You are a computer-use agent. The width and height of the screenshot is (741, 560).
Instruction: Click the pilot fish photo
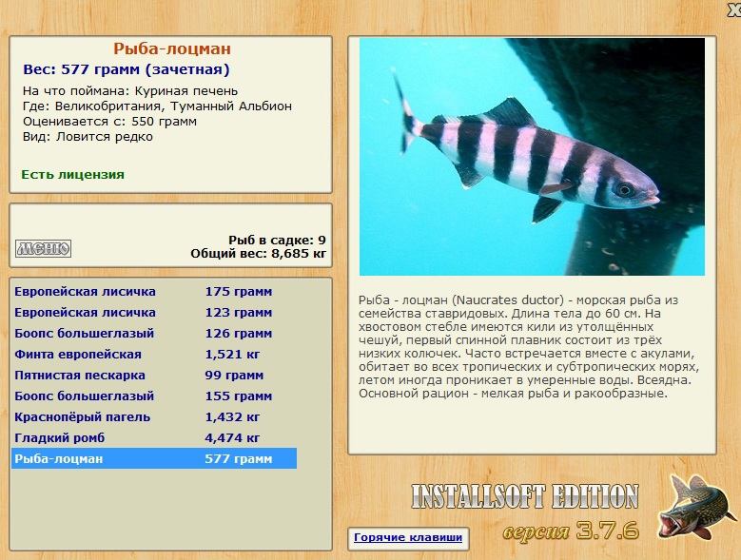coord(532,157)
